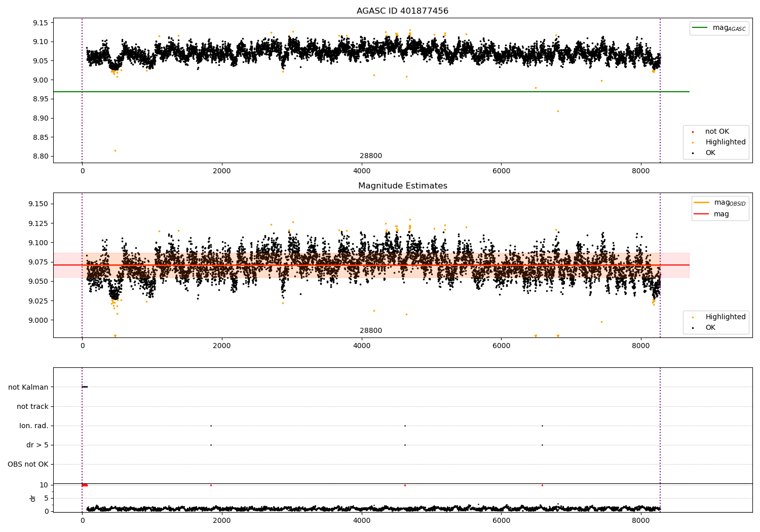Click the '28800' annotation in the top plot
The width and height of the screenshot is (760, 532).
pyautogui.click(x=371, y=156)
